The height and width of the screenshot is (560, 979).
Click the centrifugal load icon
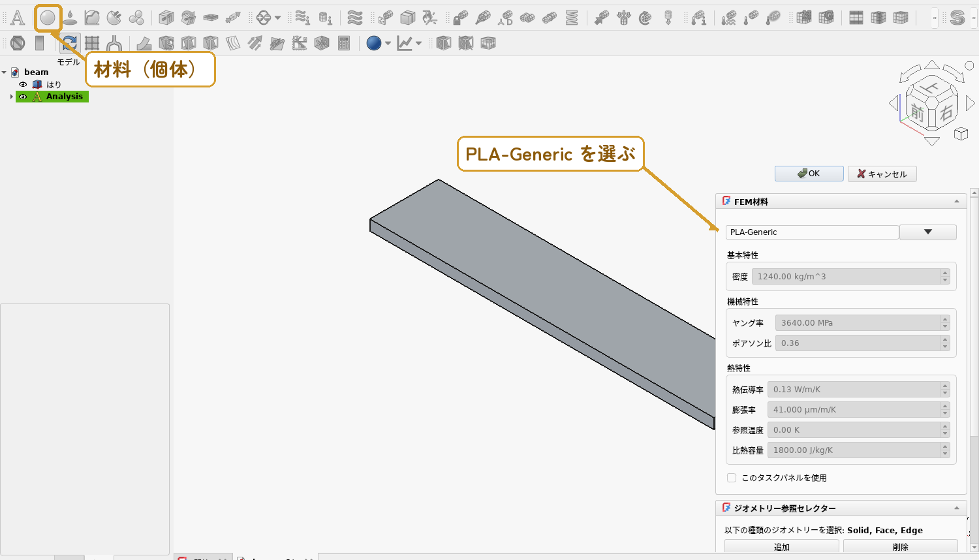[x=645, y=18]
